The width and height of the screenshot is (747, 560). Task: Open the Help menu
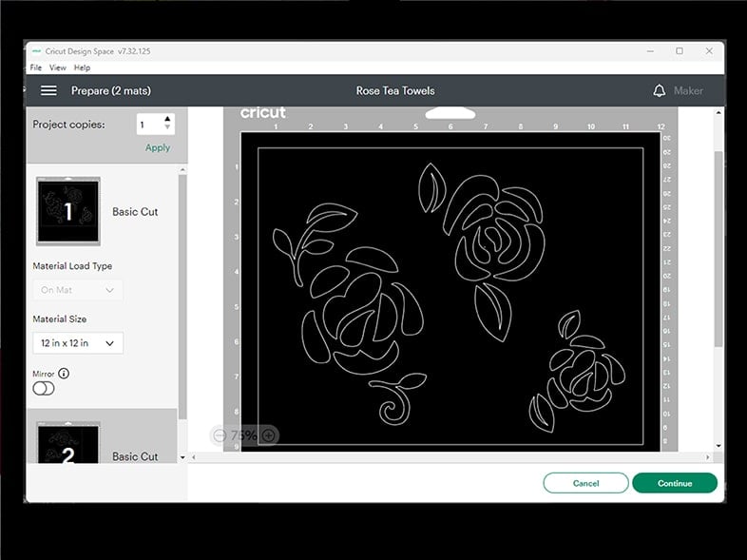pos(83,68)
